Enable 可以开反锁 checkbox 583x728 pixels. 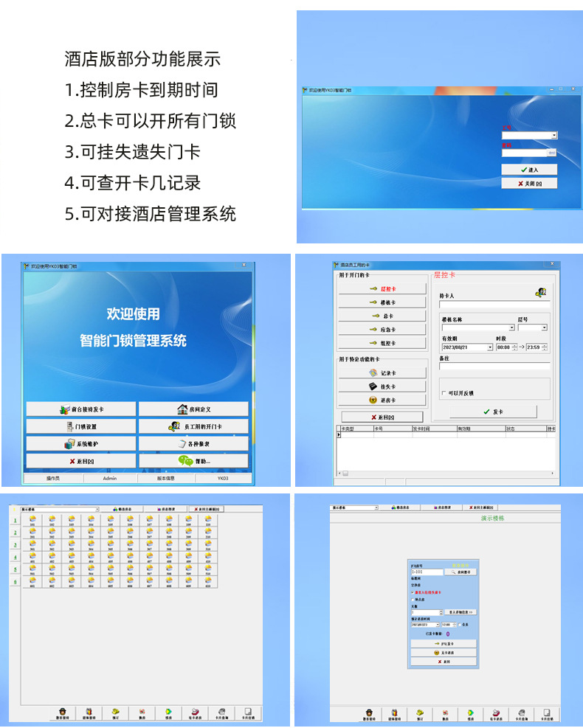click(x=444, y=393)
